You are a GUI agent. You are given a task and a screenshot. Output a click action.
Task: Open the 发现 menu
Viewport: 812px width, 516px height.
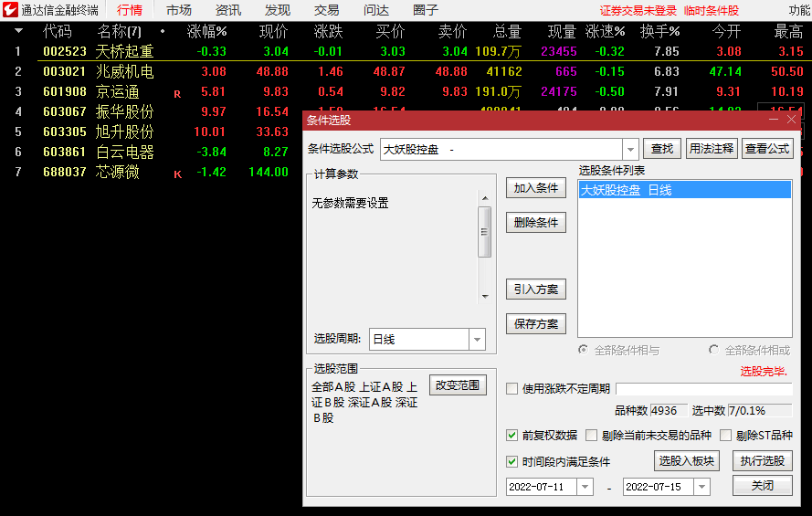pyautogui.click(x=278, y=10)
